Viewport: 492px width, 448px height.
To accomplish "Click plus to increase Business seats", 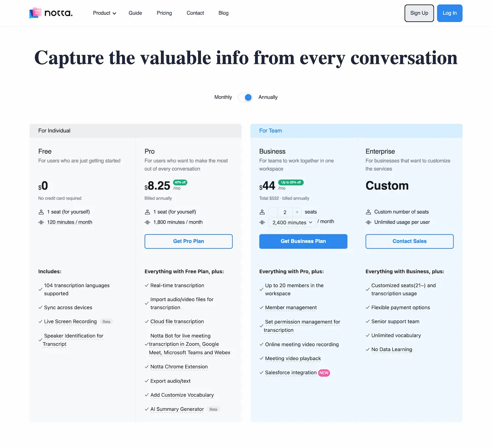I will pyautogui.click(x=297, y=212).
